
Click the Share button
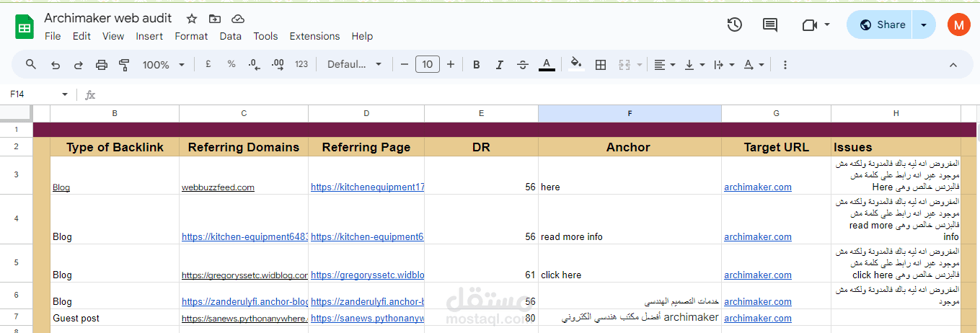pyautogui.click(x=880, y=25)
